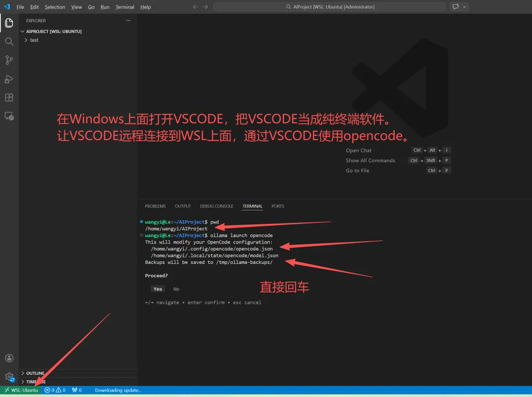
Task: Select the TERMINAL tab
Action: pyautogui.click(x=252, y=206)
